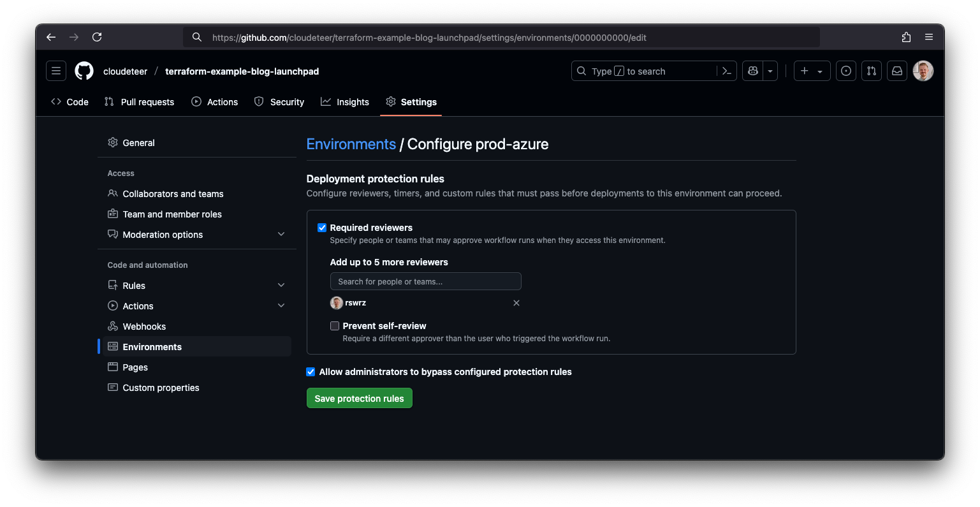Click the rswrz reviewer avatar

pos(337,303)
